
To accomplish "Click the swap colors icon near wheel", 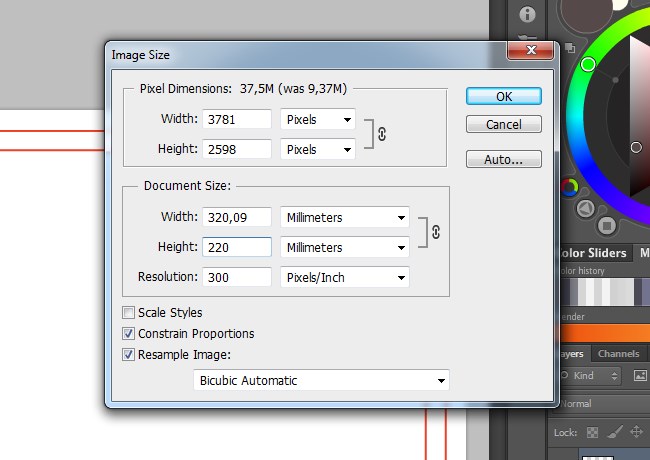I will pos(568,47).
